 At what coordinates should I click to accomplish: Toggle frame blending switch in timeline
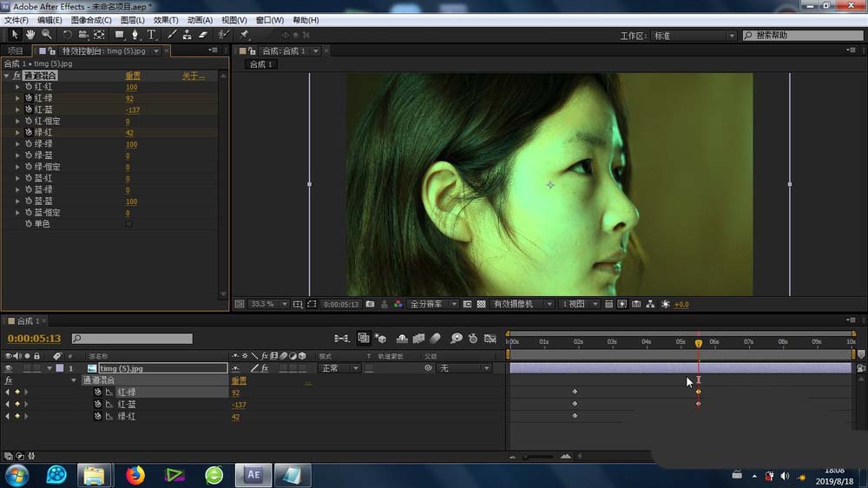tap(418, 339)
